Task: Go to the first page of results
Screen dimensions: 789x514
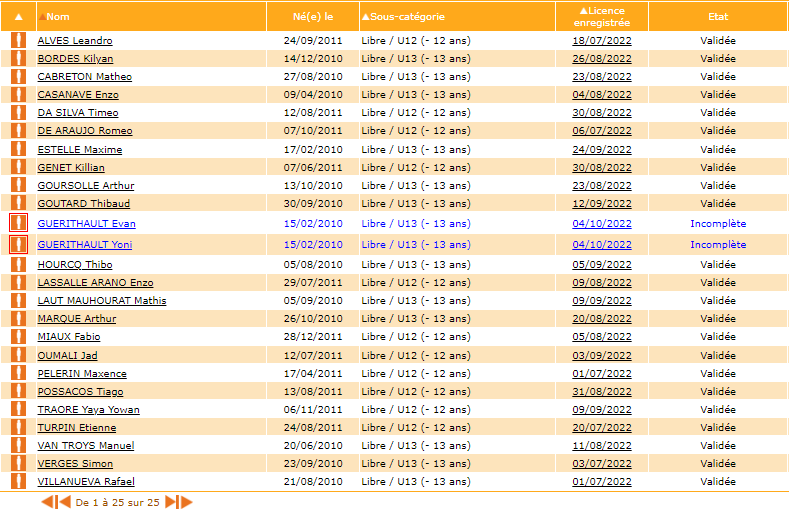Action: [x=47, y=502]
